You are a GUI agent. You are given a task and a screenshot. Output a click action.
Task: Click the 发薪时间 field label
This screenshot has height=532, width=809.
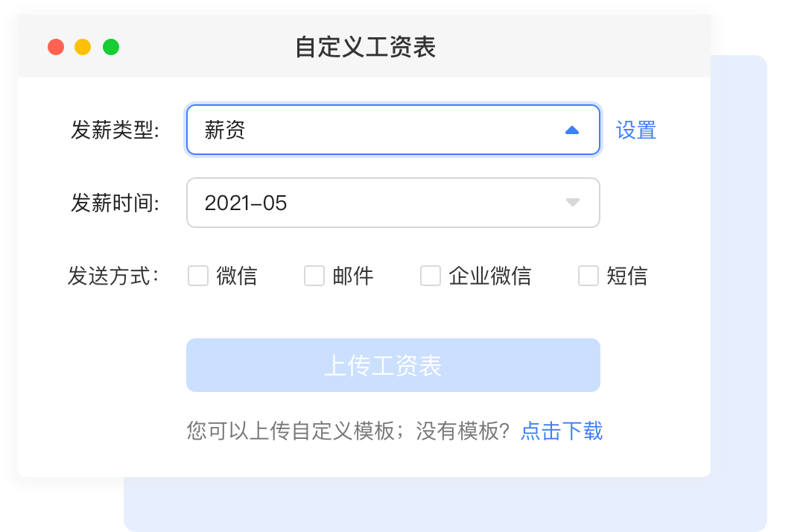pos(115,203)
